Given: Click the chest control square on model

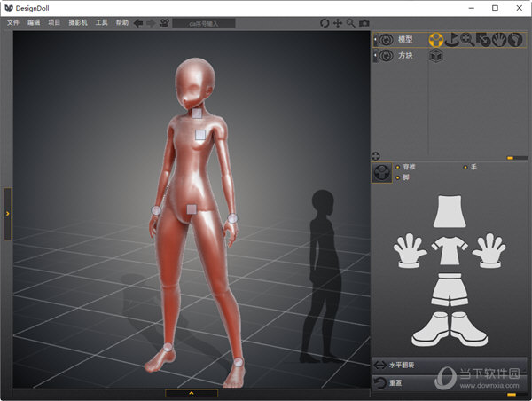Looking at the screenshot, I should [x=200, y=135].
